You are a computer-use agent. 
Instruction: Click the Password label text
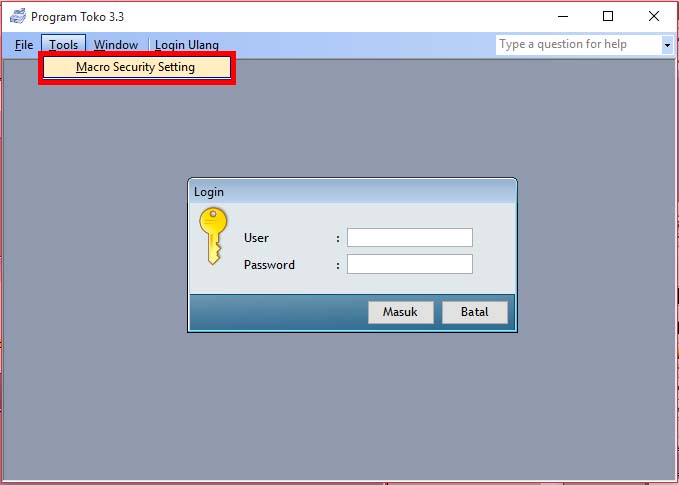(269, 265)
